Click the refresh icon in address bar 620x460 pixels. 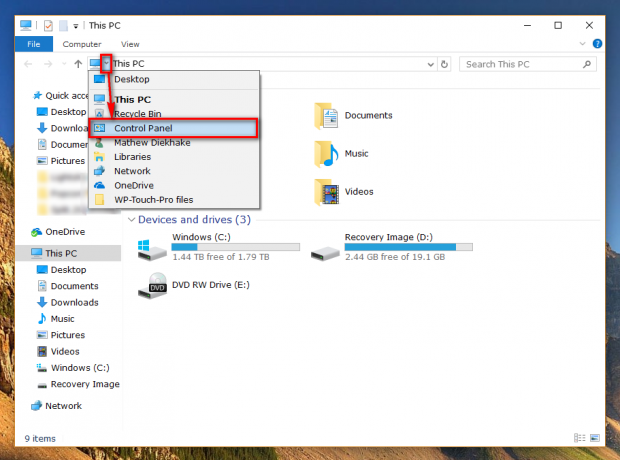pos(444,64)
